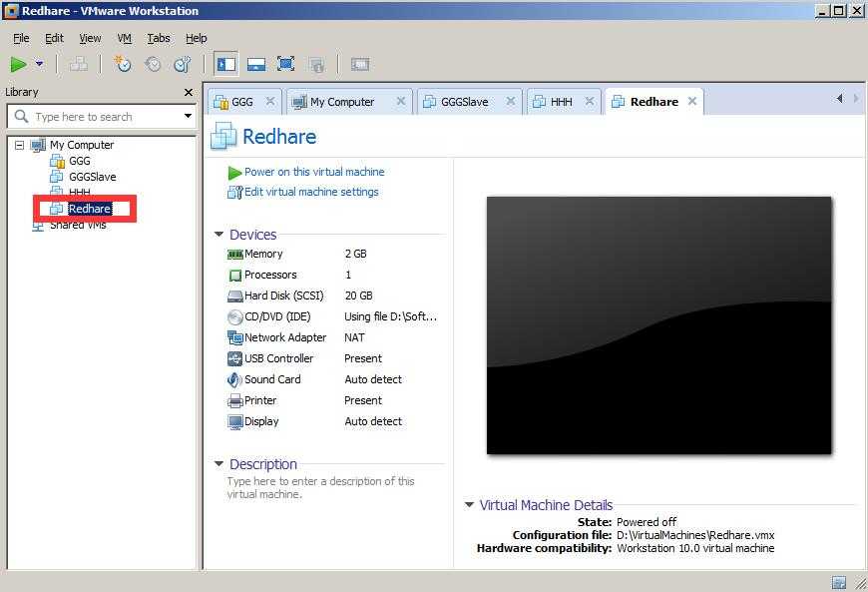868x592 pixels.
Task: Close the My Computer tab
Action: click(x=401, y=102)
